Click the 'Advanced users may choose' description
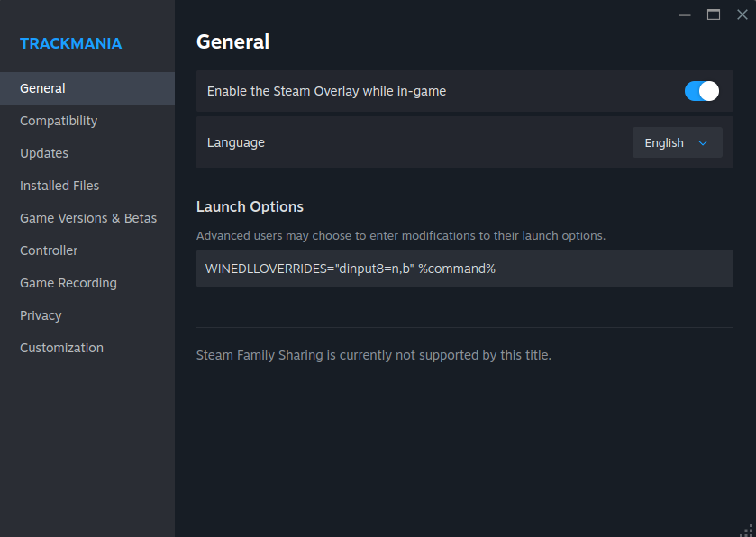This screenshot has height=537, width=756. pyautogui.click(x=401, y=236)
